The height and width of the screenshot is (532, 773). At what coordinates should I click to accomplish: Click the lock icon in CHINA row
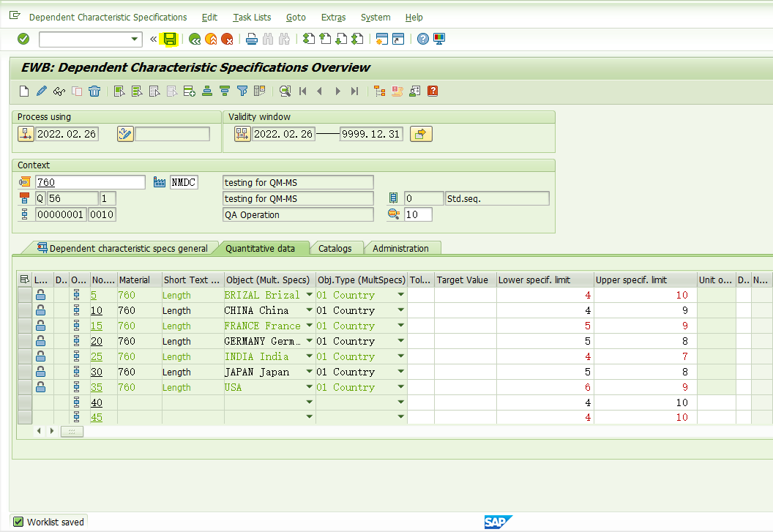[40, 310]
